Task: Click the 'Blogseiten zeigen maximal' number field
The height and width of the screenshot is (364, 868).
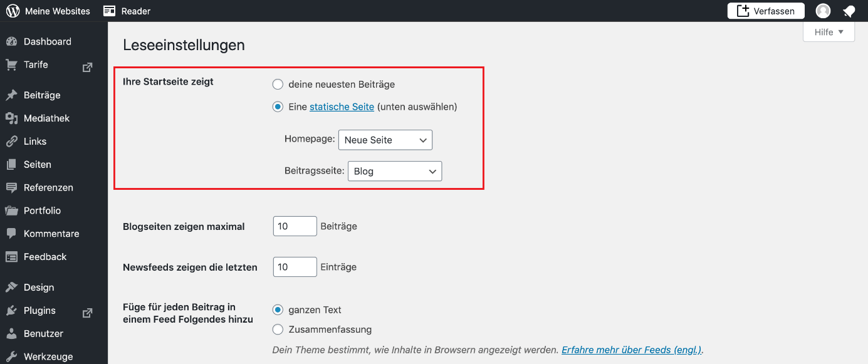Action: [x=295, y=226]
